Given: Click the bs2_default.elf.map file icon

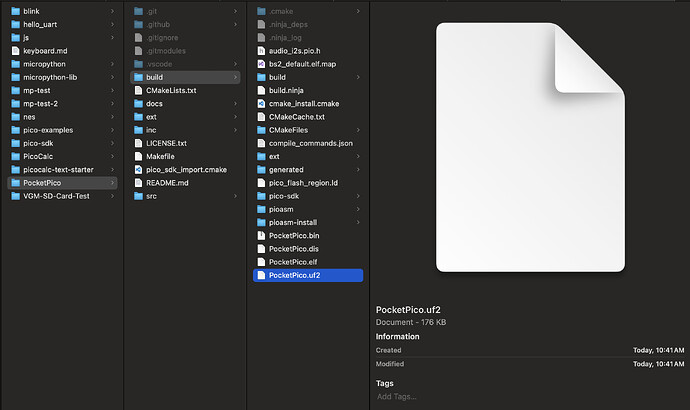Looking at the screenshot, I should (261, 63).
